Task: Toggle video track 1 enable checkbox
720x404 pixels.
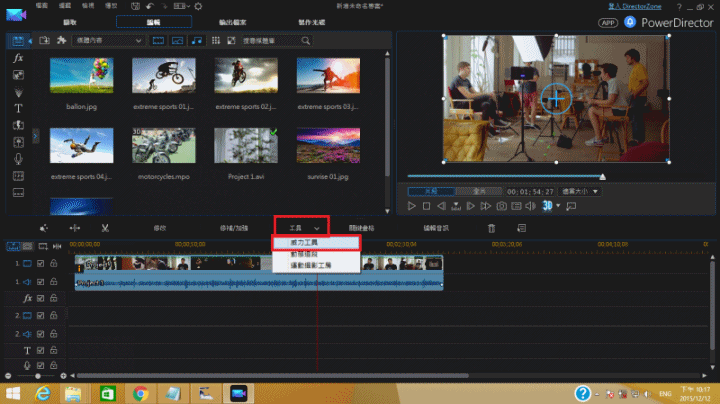Action: (40, 264)
